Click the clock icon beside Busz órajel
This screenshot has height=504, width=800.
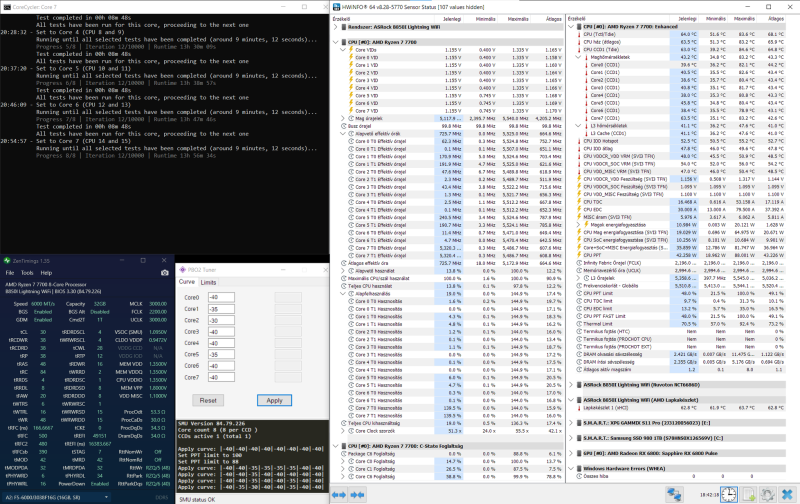pyautogui.click(x=343, y=126)
